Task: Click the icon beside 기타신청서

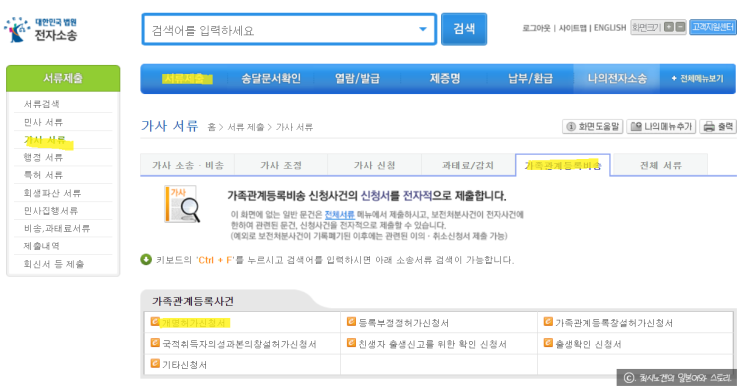Action: click(x=155, y=364)
